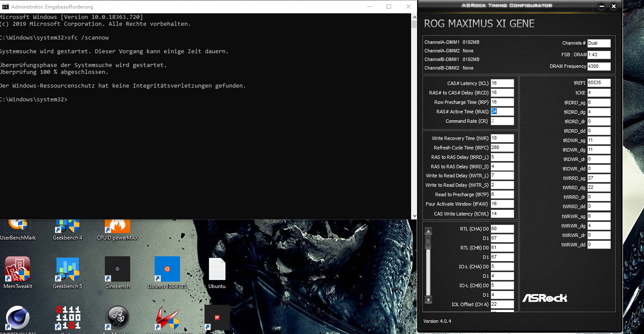Viewport: 644px width, 334px height.
Task: Click the tWRWR_dg field
Action: click(x=599, y=226)
